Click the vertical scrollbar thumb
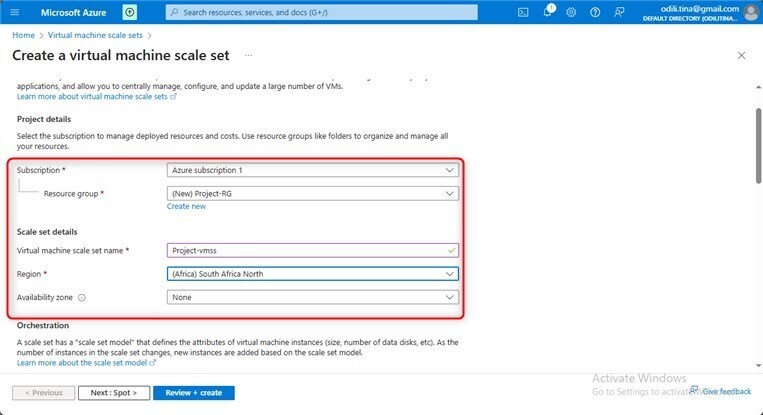 point(758,146)
